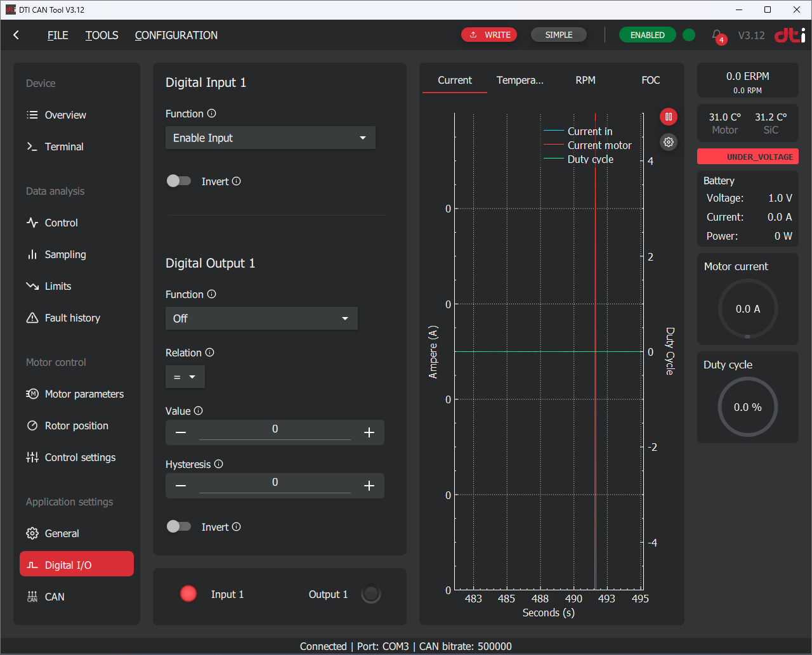Click info icon beside Relation
The height and width of the screenshot is (655, 812).
pyautogui.click(x=210, y=353)
